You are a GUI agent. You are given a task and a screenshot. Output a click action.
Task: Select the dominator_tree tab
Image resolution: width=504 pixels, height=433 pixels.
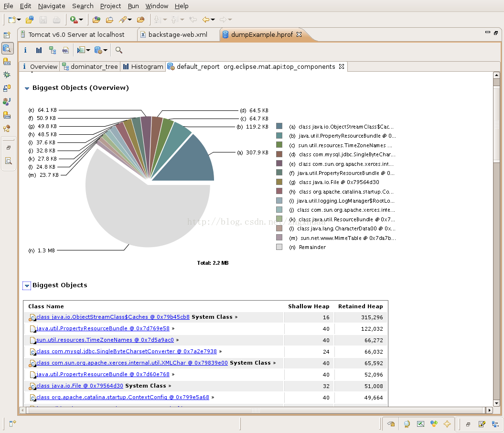tap(90, 66)
